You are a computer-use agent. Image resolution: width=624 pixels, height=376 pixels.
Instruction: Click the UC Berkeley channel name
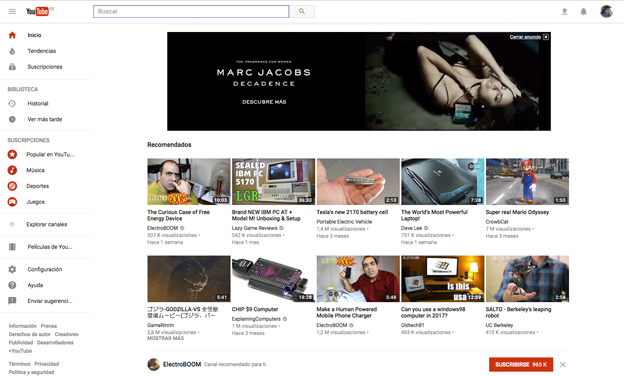coord(499,325)
